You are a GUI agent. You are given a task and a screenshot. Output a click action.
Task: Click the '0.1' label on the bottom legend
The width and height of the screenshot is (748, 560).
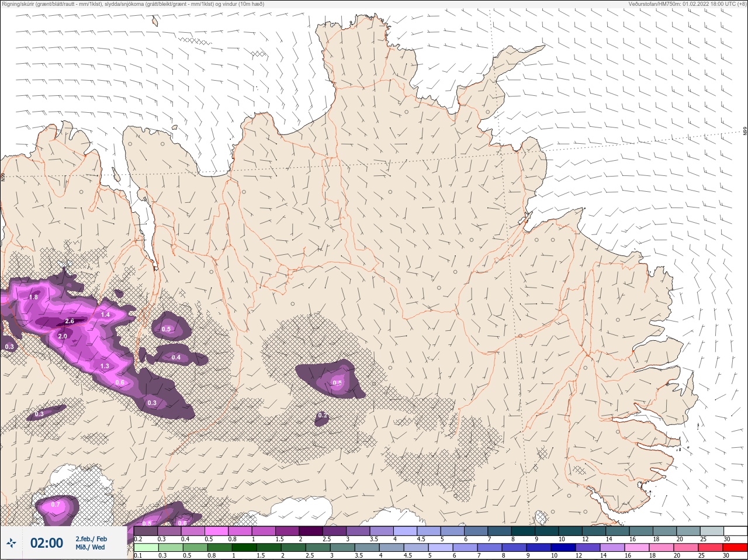tap(138, 556)
